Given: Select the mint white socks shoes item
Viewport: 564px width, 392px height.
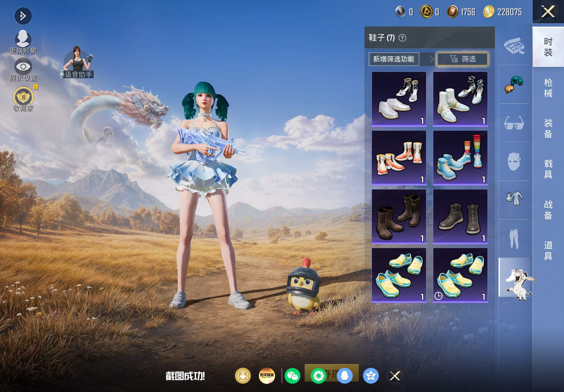Looking at the screenshot, I should [x=460, y=99].
